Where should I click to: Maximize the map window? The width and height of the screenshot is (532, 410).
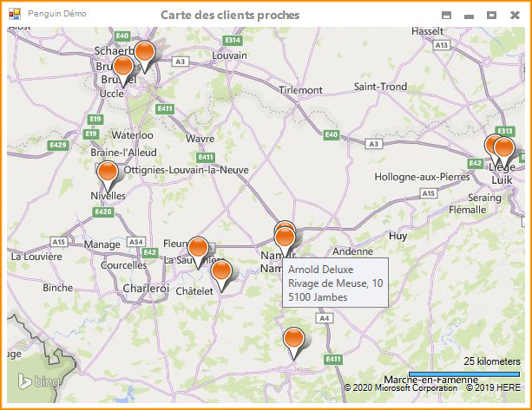[x=491, y=16]
